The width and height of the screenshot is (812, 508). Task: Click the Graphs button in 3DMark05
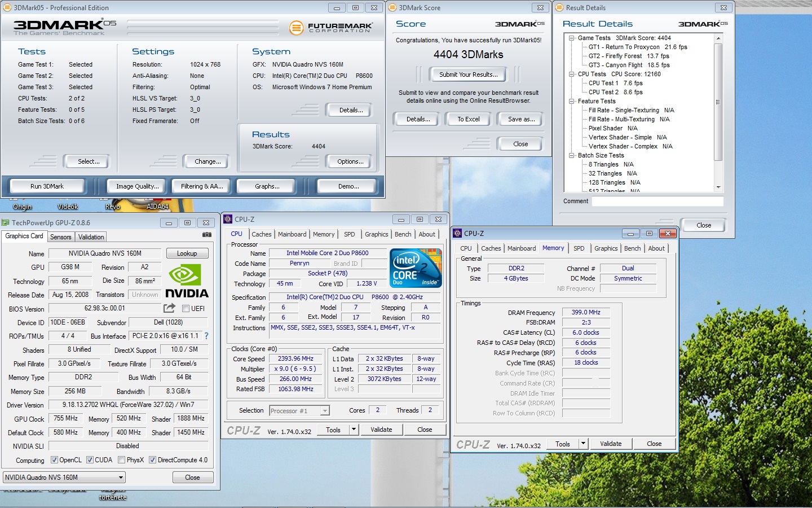[x=267, y=186]
